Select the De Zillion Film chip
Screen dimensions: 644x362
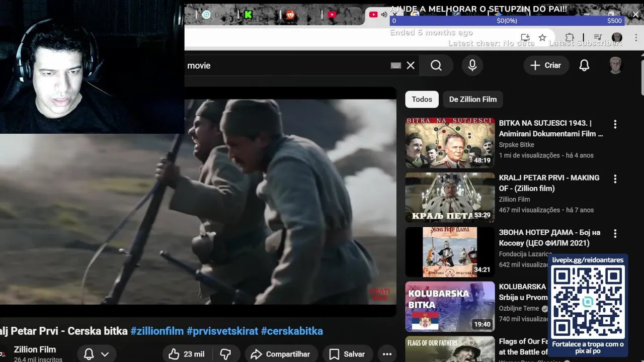coord(473,99)
